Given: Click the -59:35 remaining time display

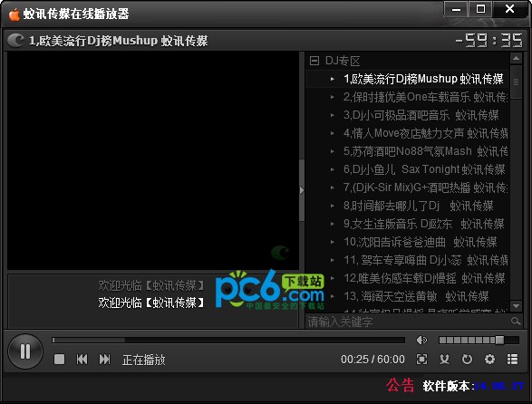Looking at the screenshot, I should click(x=488, y=41).
